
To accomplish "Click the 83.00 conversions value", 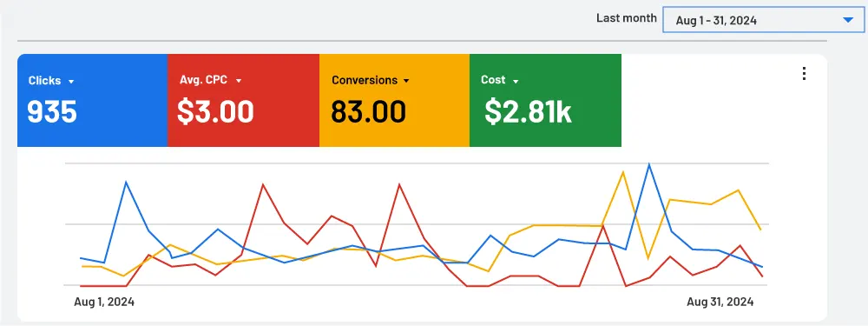I will [369, 111].
